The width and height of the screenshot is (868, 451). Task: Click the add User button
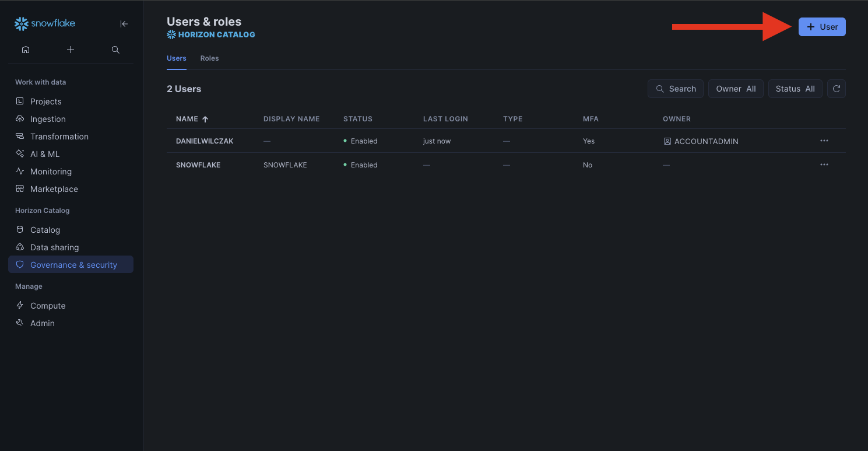point(821,27)
